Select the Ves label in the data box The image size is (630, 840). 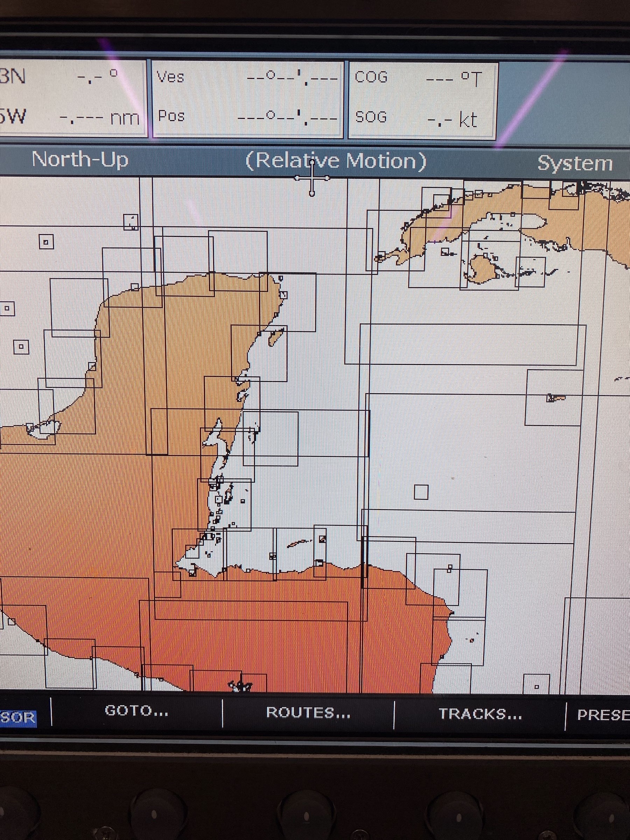pos(170,77)
